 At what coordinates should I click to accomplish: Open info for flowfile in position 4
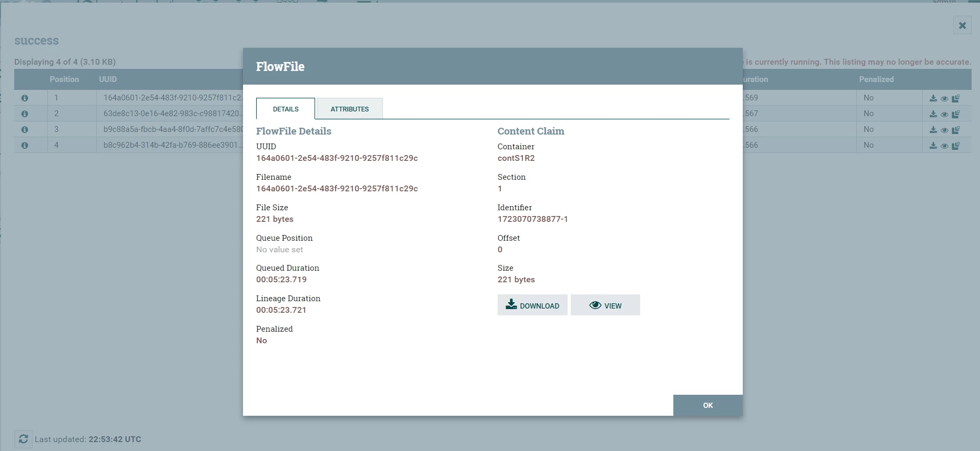point(25,146)
